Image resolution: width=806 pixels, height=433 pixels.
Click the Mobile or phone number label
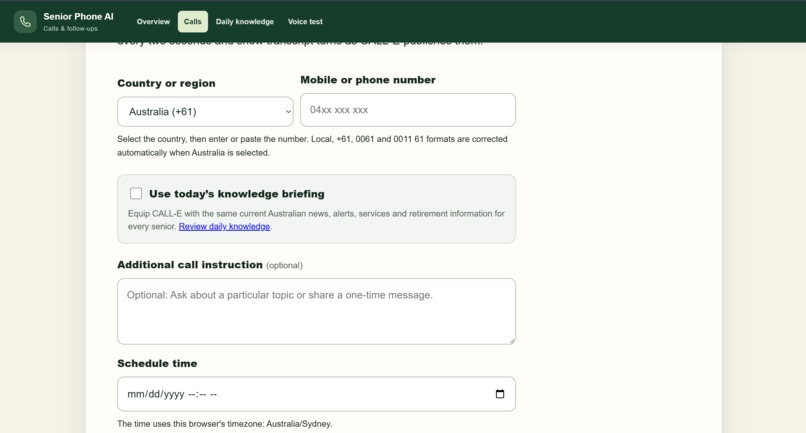pos(368,80)
